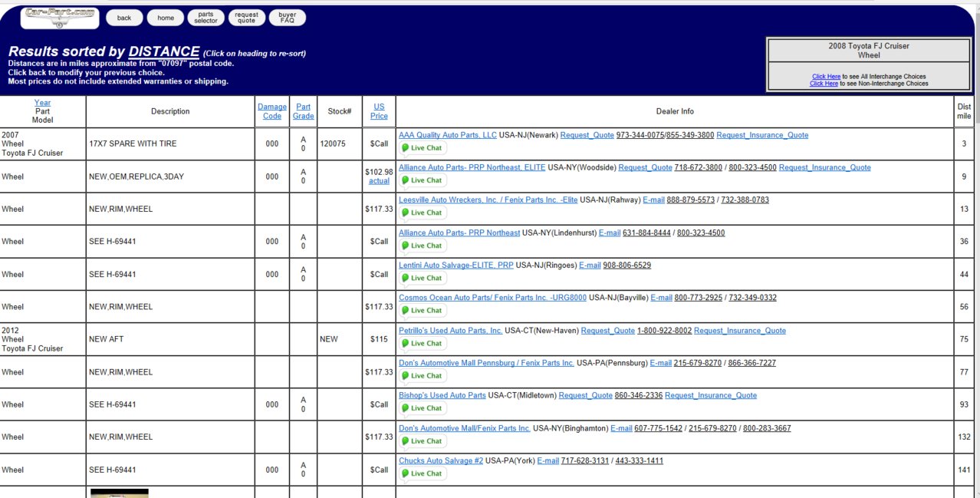Start Live Chat with Petrillo's Used Auto Parts
Image resolution: width=980 pixels, height=498 pixels.
pyautogui.click(x=423, y=343)
